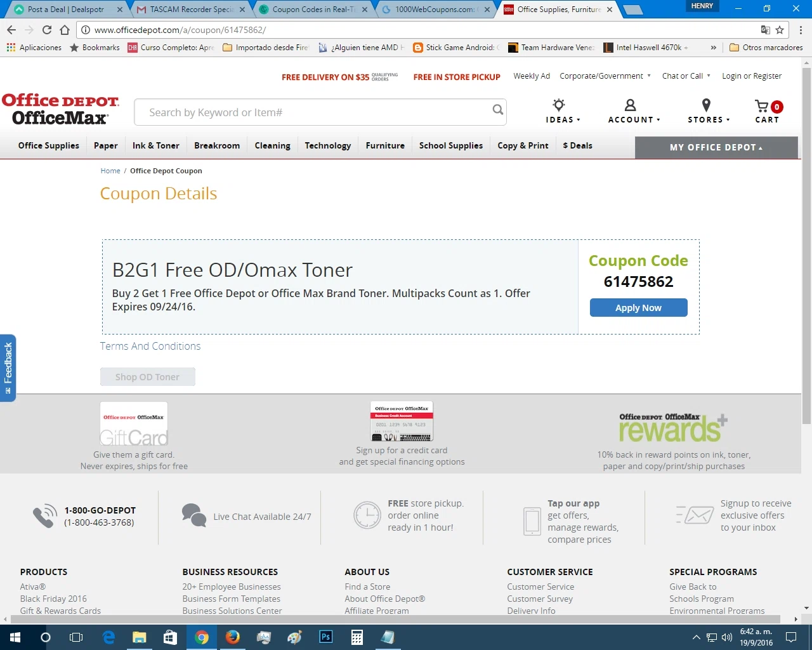Click the Feedback side tab
Screen dimensions: 812x650
[8, 368]
